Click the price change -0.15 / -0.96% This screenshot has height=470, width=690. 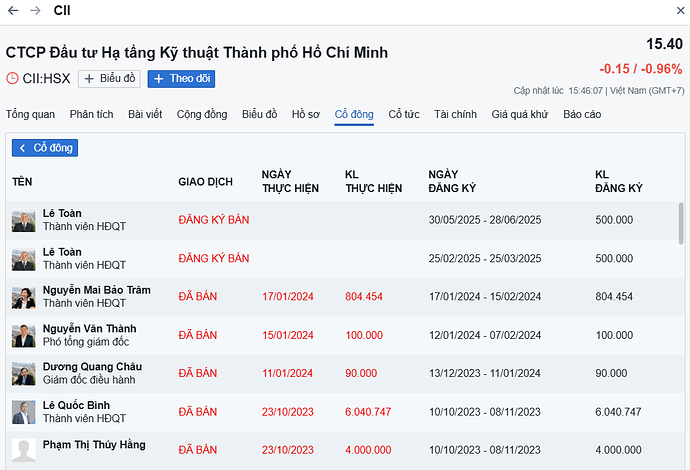(x=641, y=69)
